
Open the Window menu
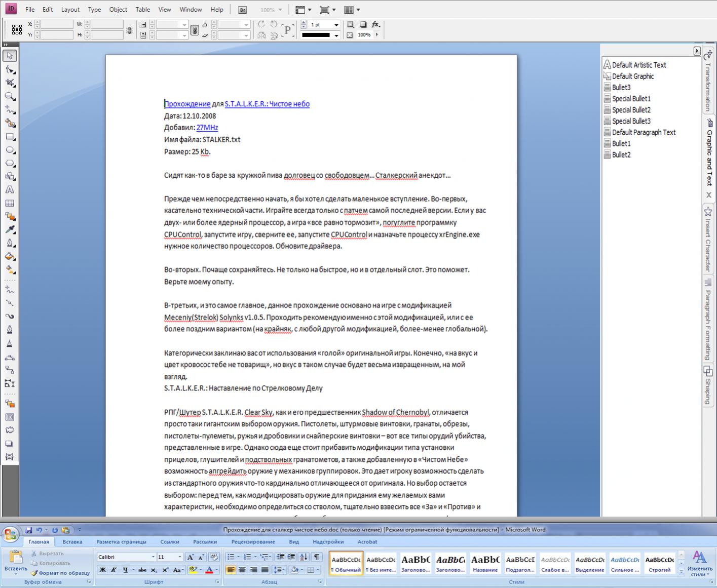pyautogui.click(x=191, y=10)
